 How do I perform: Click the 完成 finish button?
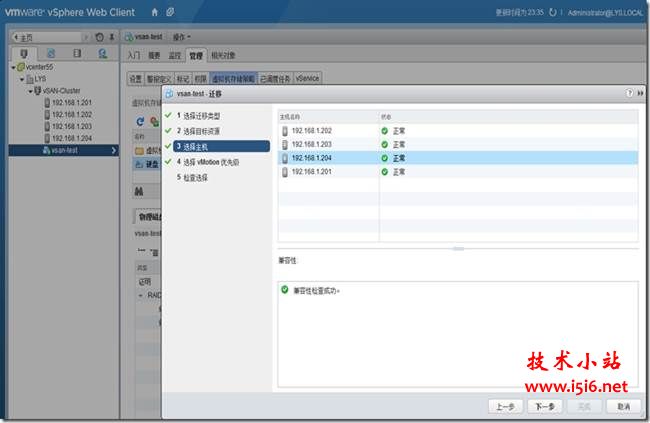point(584,407)
